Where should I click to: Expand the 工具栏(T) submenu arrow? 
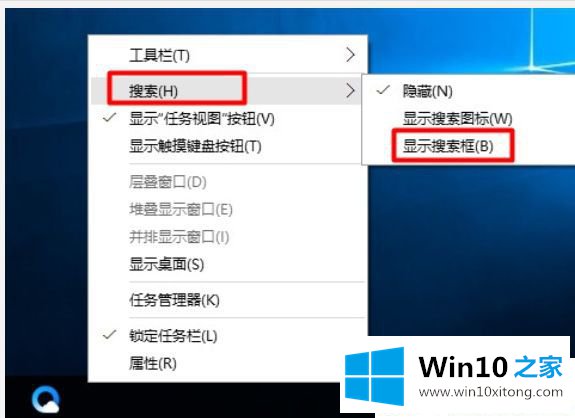(350, 55)
